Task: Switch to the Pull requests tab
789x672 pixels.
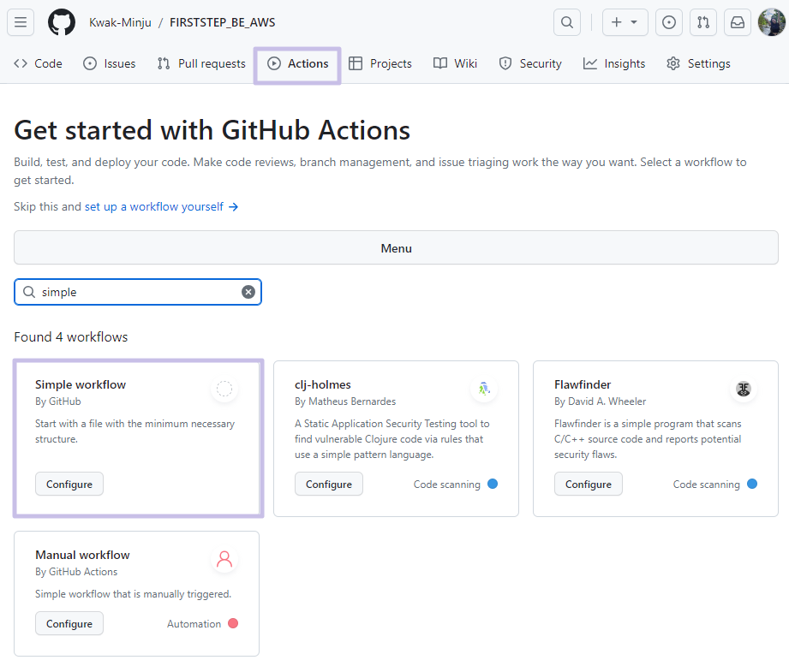Action: click(201, 63)
